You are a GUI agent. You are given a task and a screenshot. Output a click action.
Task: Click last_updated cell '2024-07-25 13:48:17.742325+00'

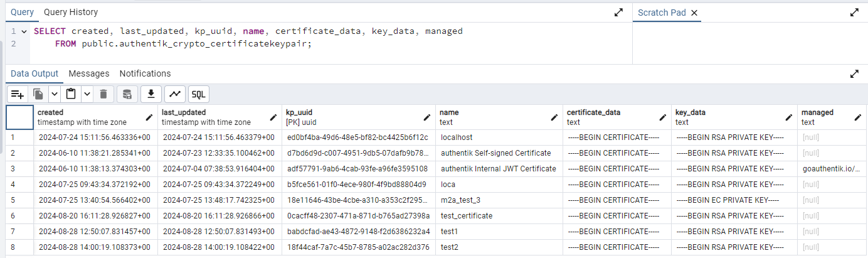pyautogui.click(x=220, y=200)
